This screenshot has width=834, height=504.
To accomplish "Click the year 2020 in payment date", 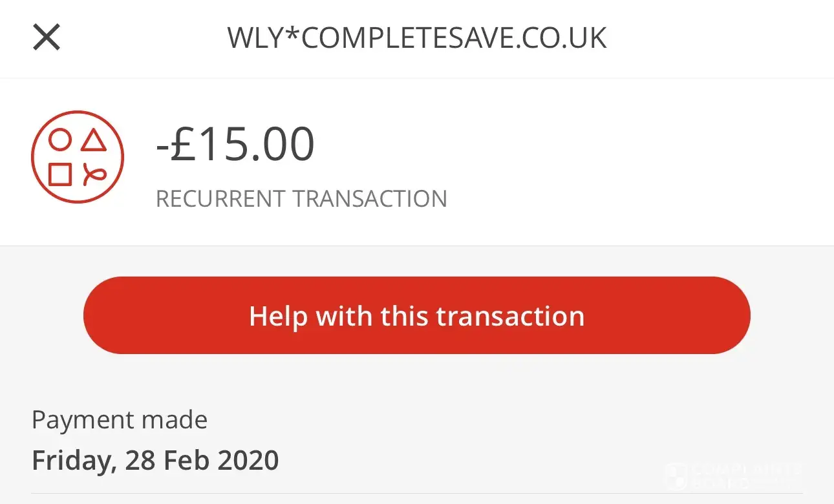I will pos(248,460).
